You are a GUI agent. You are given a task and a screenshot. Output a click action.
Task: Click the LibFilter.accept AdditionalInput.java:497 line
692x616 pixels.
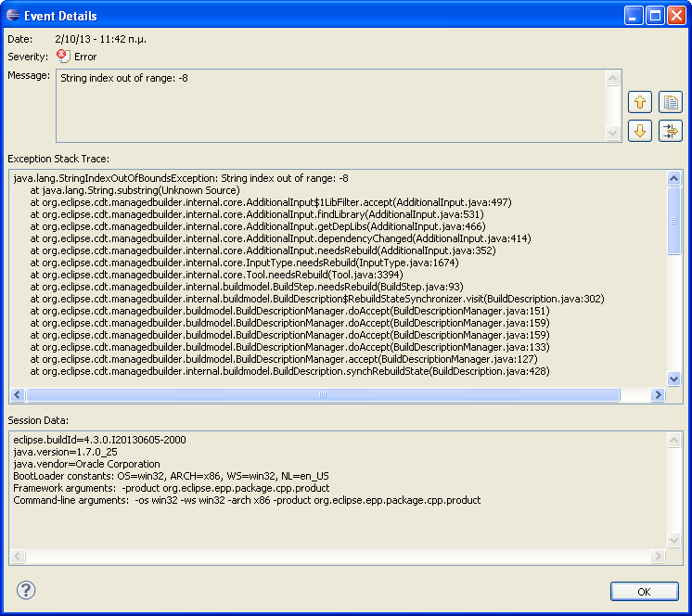tap(271, 202)
